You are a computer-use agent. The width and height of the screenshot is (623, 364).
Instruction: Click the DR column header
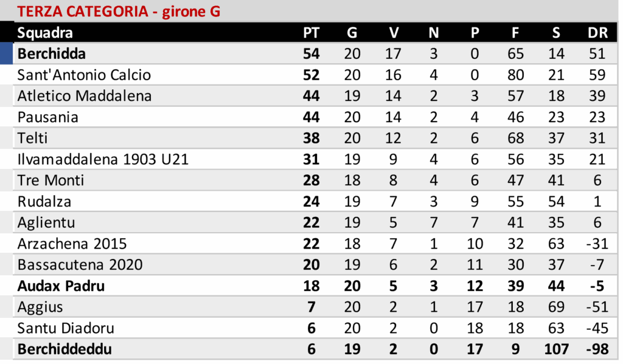597,33
